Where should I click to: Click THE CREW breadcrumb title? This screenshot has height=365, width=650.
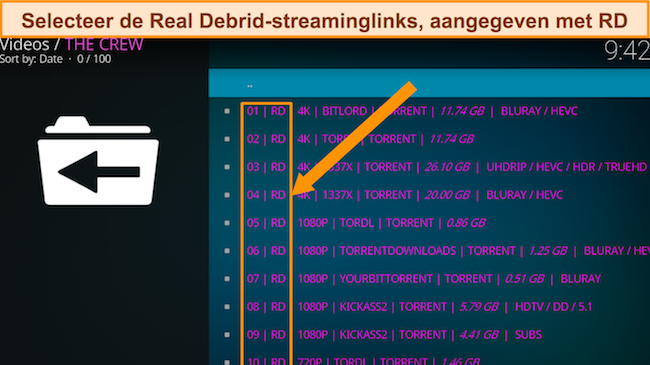(x=104, y=45)
